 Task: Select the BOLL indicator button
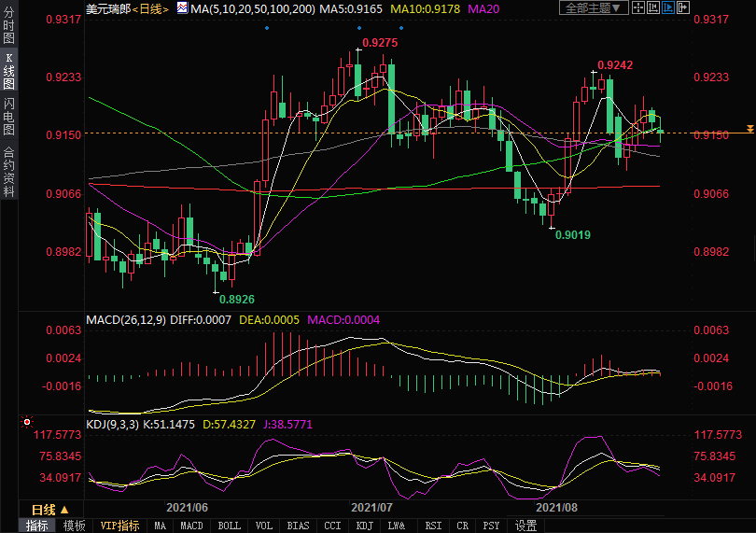click(229, 526)
